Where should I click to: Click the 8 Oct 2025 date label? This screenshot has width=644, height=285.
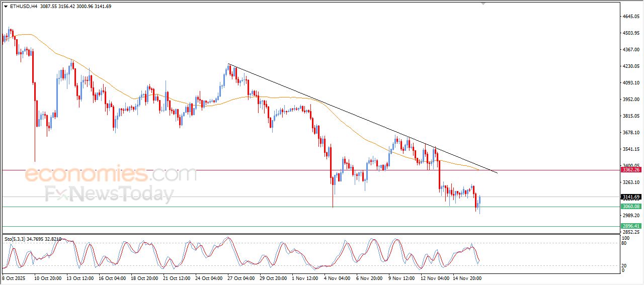[13, 277]
